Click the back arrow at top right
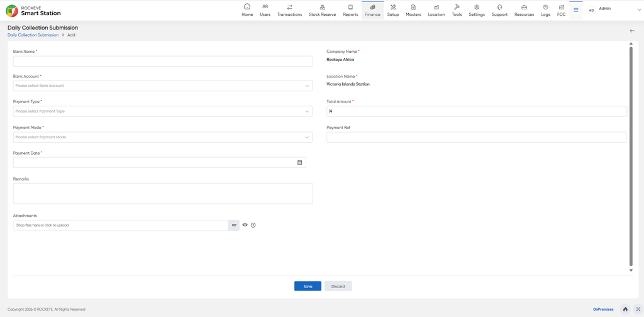The image size is (644, 317). pos(632,31)
